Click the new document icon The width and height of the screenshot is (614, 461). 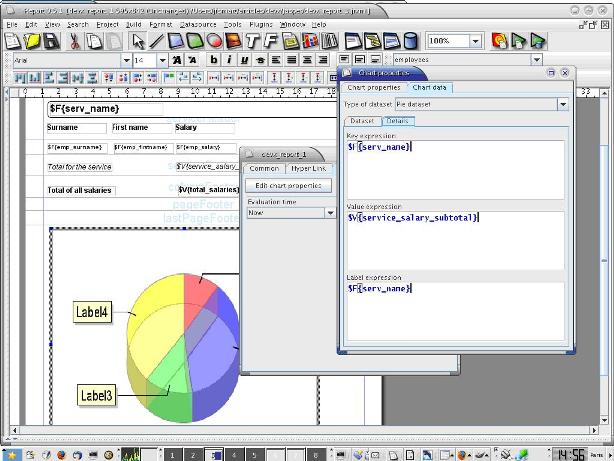[13, 41]
